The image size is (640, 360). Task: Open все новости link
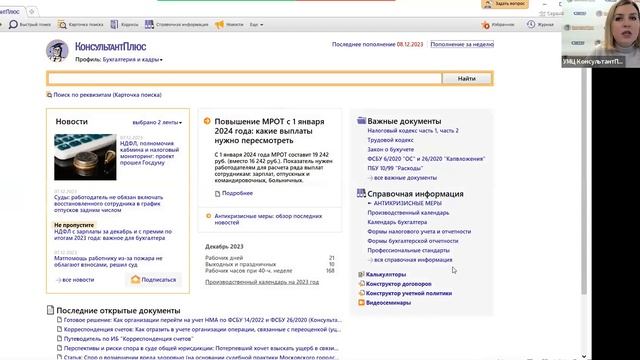(x=78, y=280)
